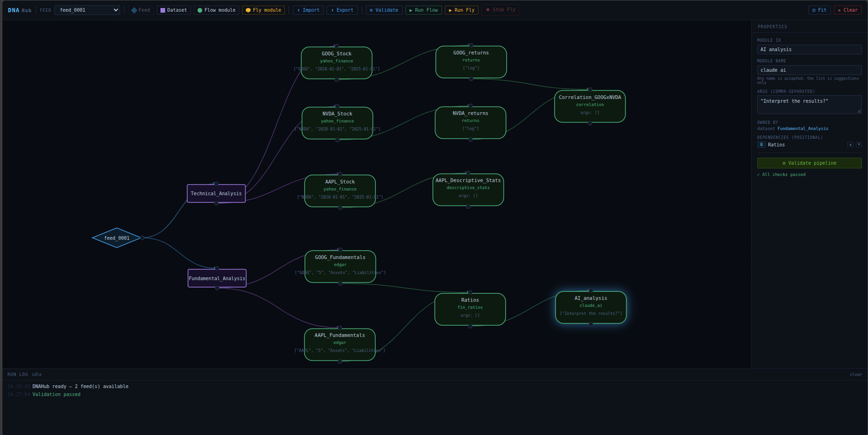Select the Correlation_GOOGxNVDA node
This screenshot has height=435, width=868.
point(590,106)
